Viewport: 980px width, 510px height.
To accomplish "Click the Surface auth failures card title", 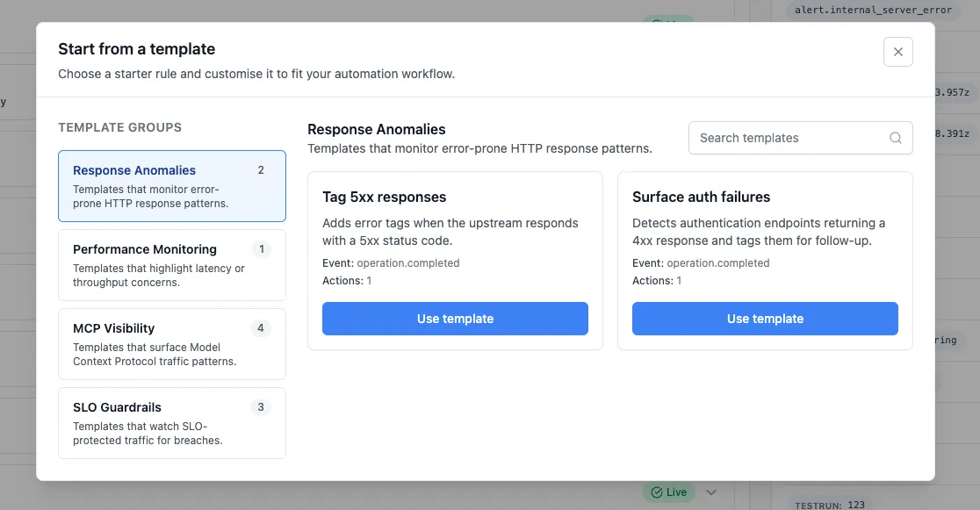I will click(x=702, y=197).
